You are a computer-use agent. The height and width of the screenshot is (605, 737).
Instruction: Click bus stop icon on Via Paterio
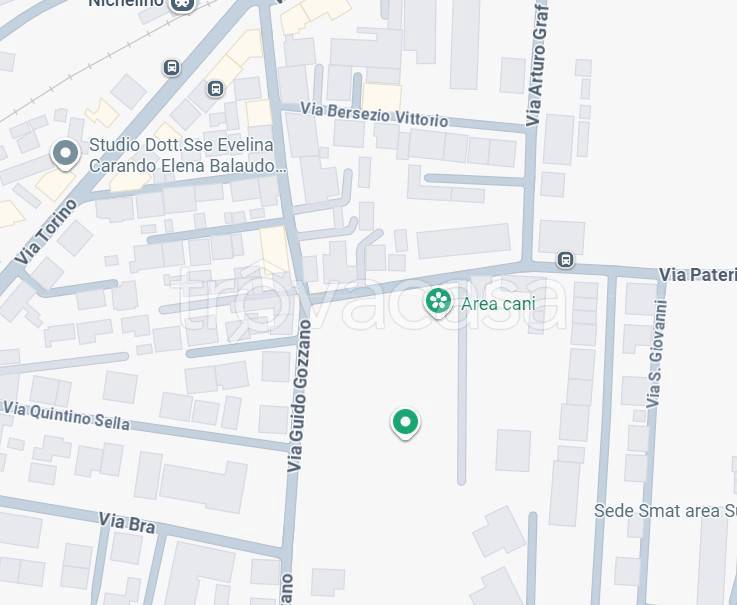(565, 259)
